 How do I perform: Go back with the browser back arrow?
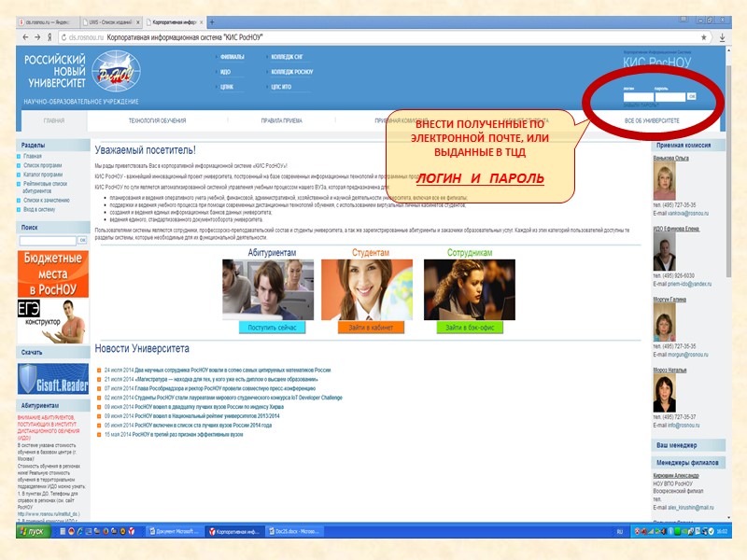point(25,37)
